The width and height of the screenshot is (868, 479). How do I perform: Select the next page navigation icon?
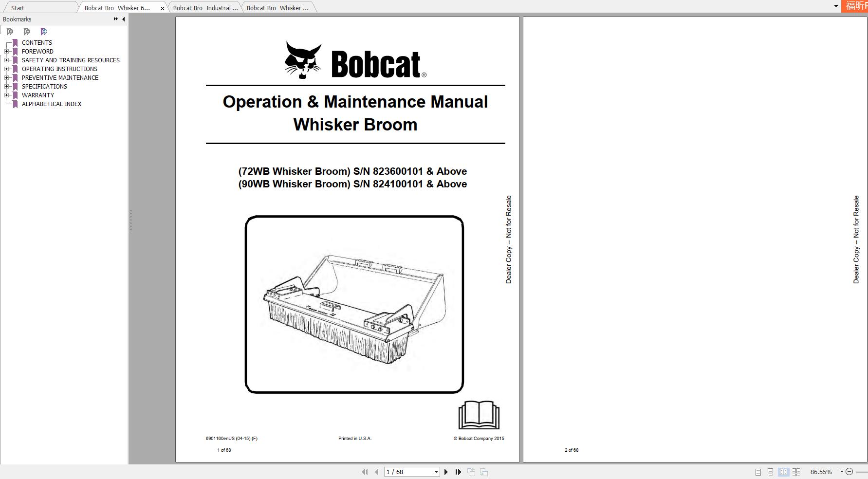446,472
